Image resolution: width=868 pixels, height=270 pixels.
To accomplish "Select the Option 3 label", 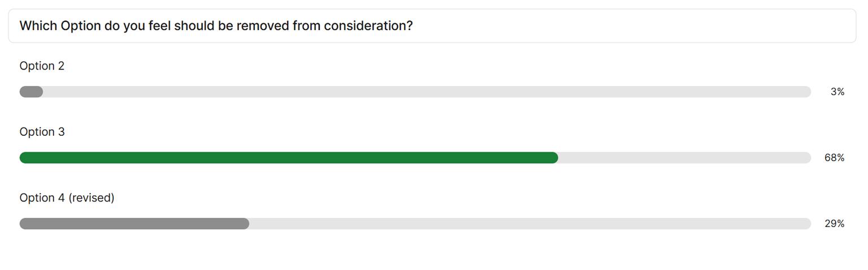I will [x=42, y=132].
